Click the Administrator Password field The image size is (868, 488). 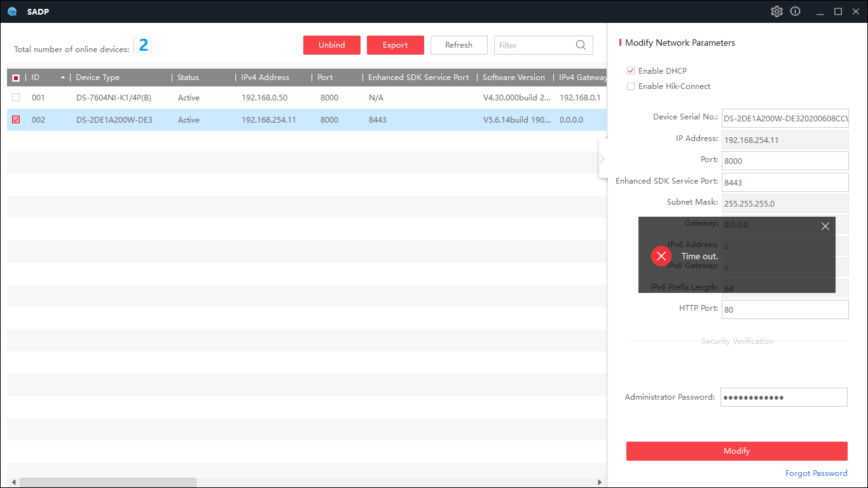[784, 397]
